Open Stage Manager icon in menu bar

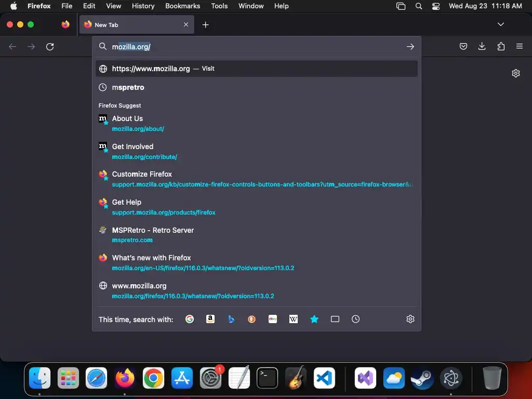[x=401, y=6]
